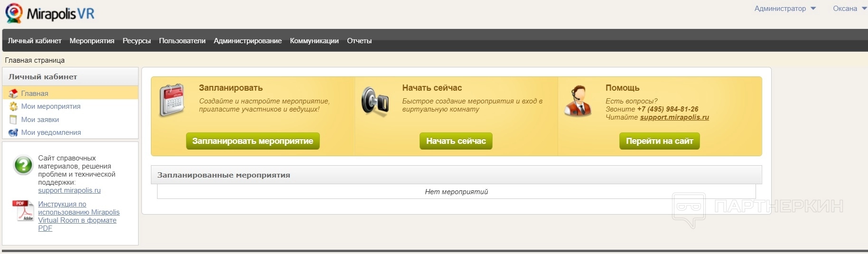Click the notepad icon beside Мои заявки

(13, 120)
